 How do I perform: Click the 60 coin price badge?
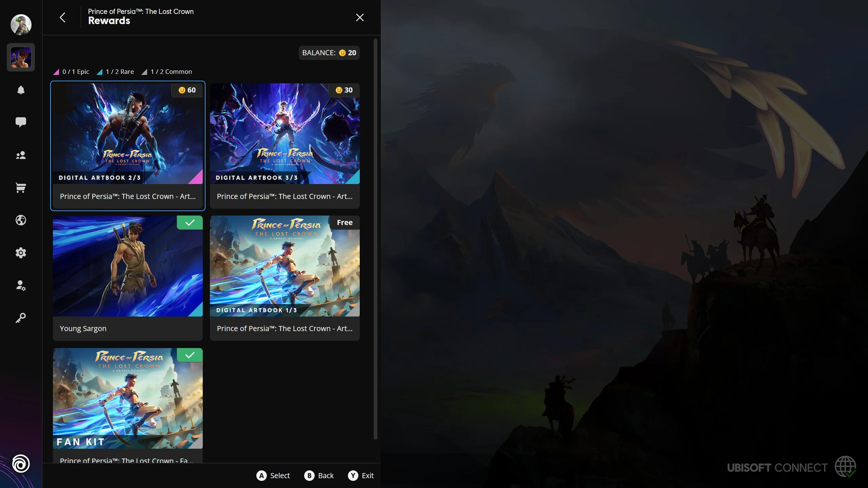pyautogui.click(x=187, y=90)
